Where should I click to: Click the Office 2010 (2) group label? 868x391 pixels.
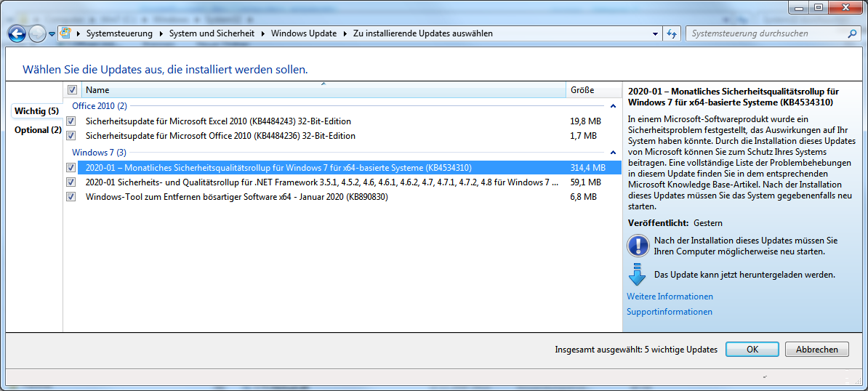100,105
